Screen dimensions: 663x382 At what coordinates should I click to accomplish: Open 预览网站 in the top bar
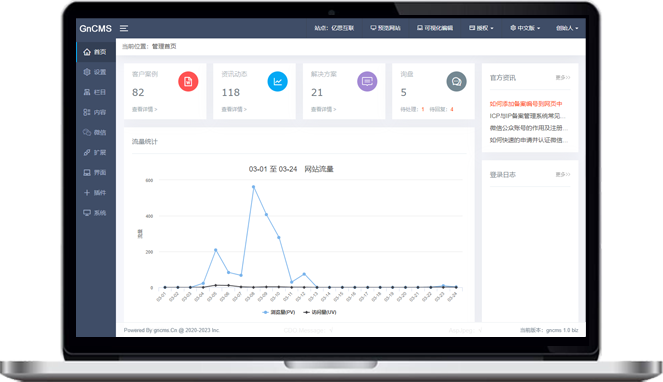click(386, 28)
